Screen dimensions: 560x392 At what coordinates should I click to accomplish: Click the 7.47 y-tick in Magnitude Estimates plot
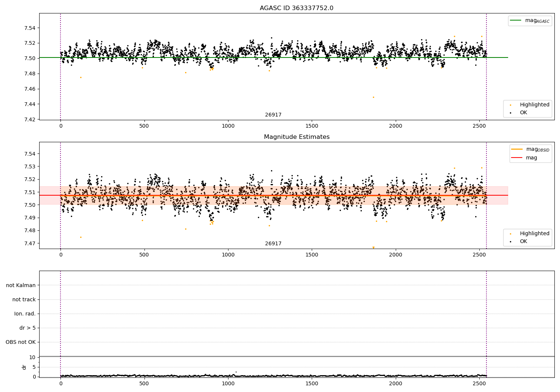(x=30, y=243)
